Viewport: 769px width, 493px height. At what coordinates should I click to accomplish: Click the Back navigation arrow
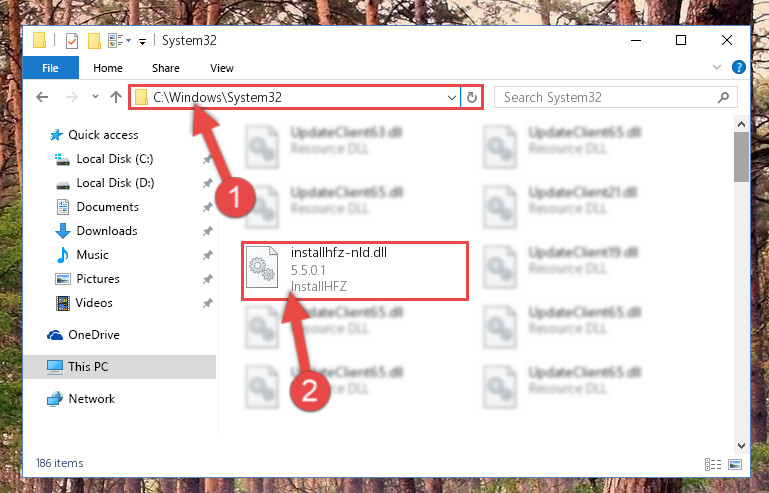coord(42,97)
